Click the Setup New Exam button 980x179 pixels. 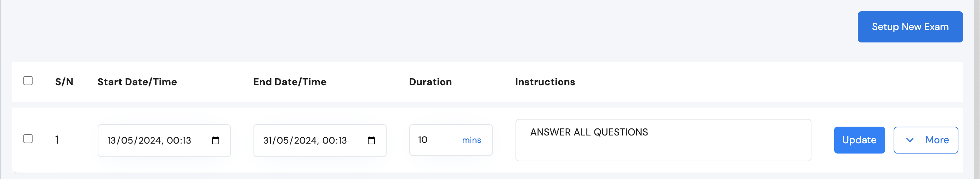tap(910, 27)
